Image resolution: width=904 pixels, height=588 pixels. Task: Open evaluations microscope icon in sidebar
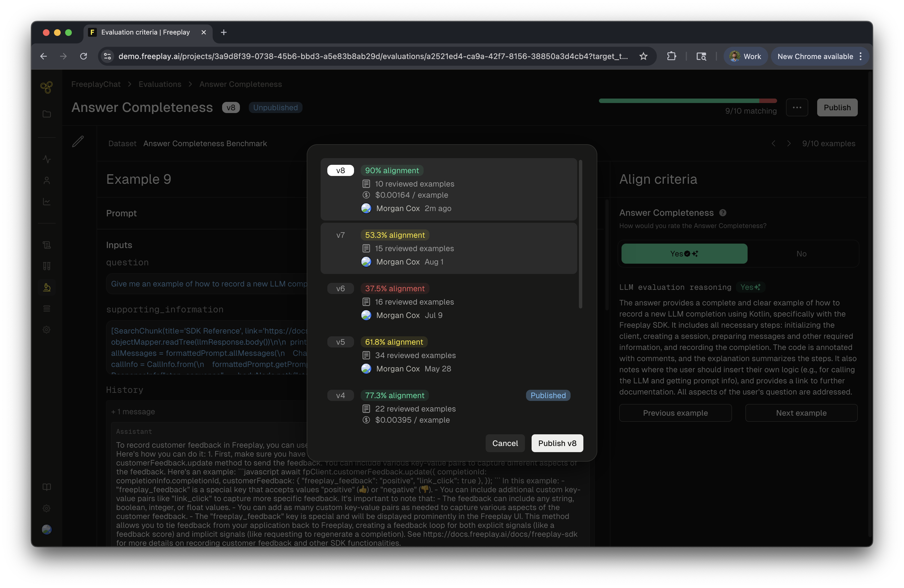coord(47,287)
